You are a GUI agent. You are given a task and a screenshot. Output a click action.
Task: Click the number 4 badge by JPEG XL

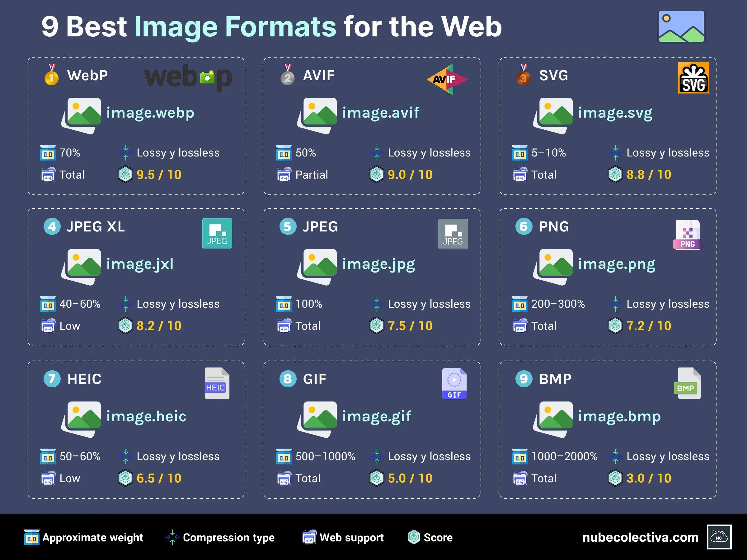pyautogui.click(x=52, y=226)
